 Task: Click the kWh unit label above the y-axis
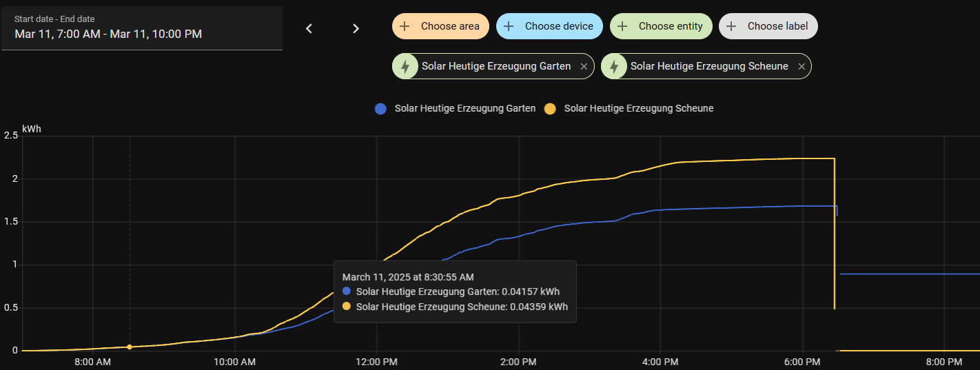point(32,129)
